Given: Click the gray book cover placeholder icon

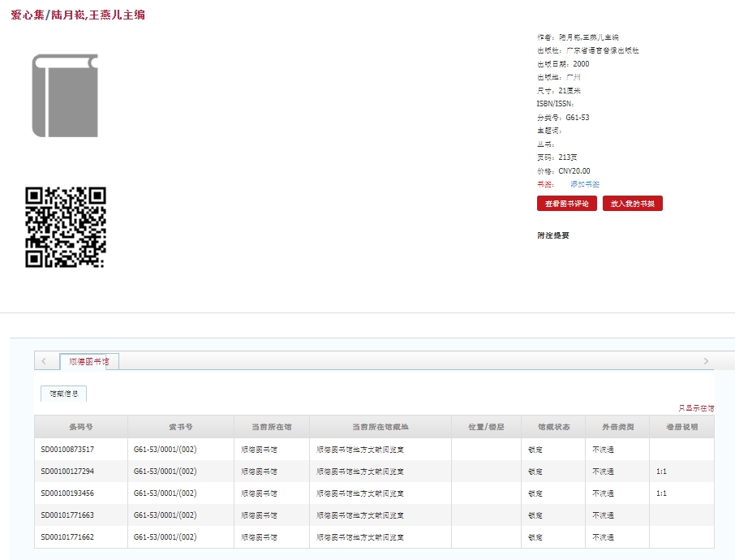Looking at the screenshot, I should point(65,96).
